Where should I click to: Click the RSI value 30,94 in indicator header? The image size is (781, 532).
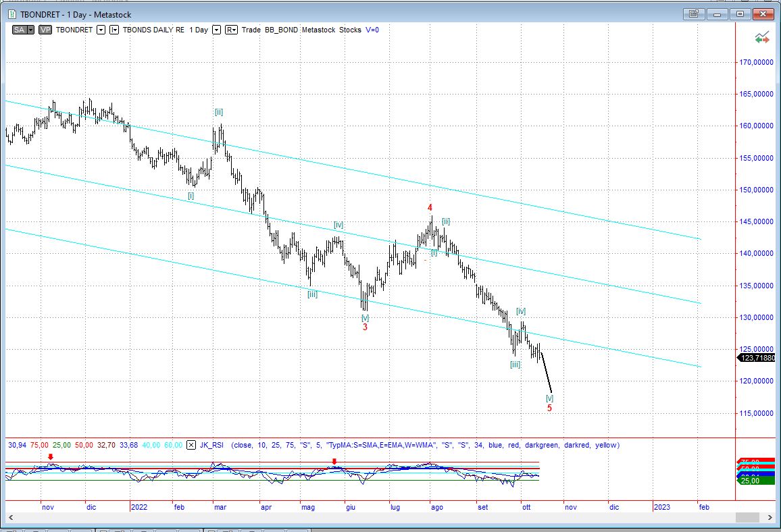pos(17,445)
